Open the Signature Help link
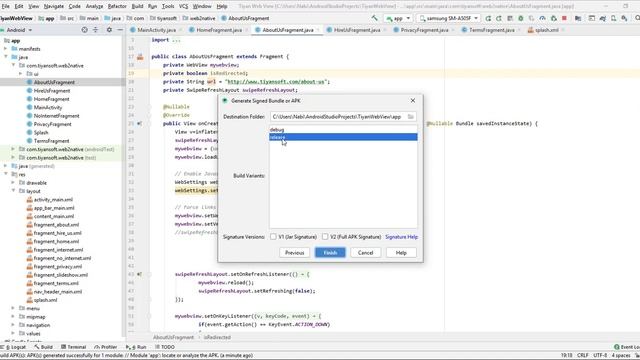The height and width of the screenshot is (360, 640). 401,237
